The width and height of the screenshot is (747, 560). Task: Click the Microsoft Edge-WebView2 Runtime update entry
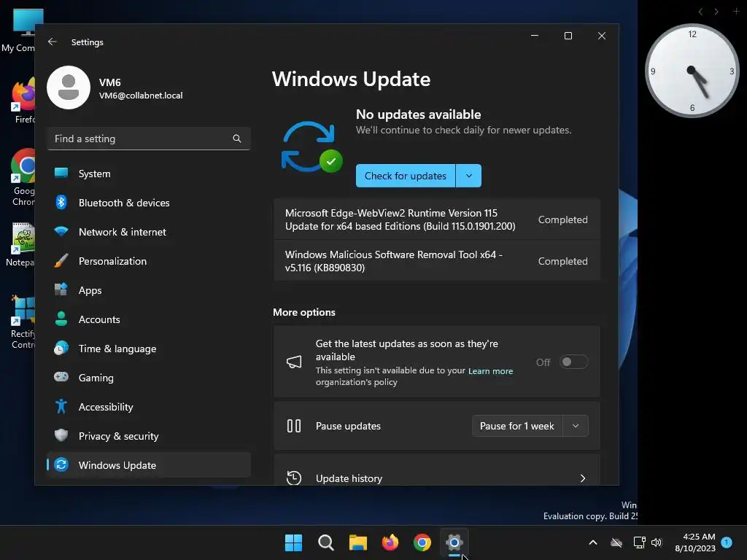pyautogui.click(x=436, y=219)
